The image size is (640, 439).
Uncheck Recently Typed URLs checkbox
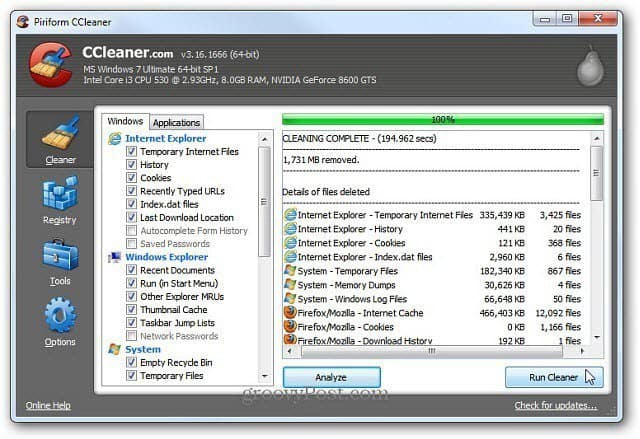[x=131, y=191]
